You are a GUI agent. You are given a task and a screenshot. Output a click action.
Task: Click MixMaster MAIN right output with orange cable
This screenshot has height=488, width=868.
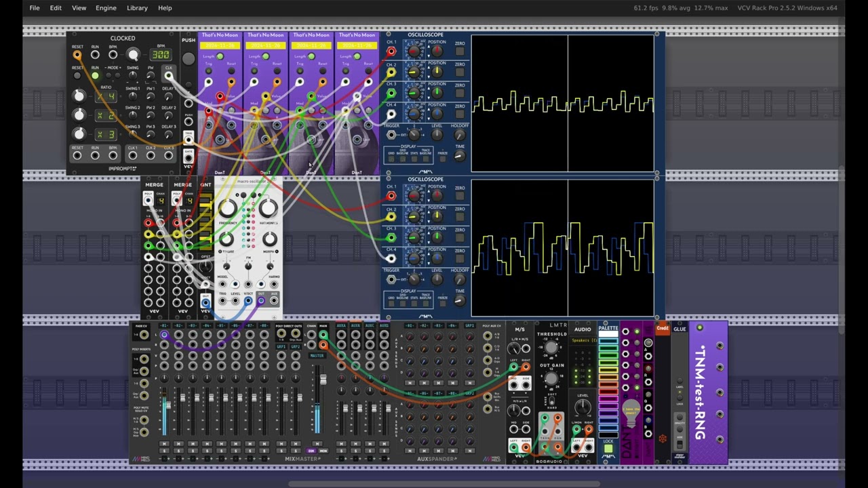coord(323,346)
